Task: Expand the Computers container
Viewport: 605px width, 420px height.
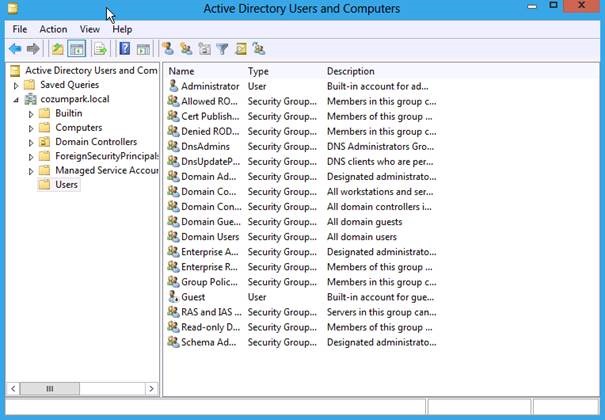Action: point(31,128)
